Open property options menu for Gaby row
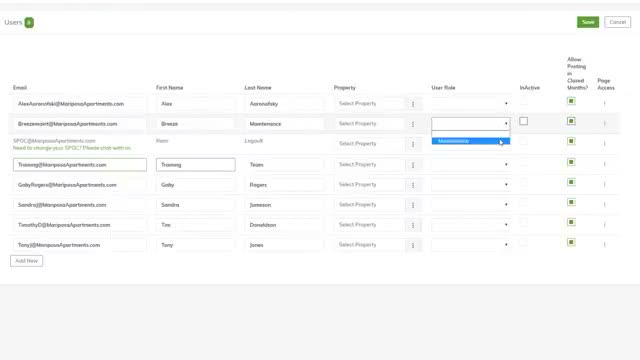The image size is (640, 360). [x=413, y=185]
